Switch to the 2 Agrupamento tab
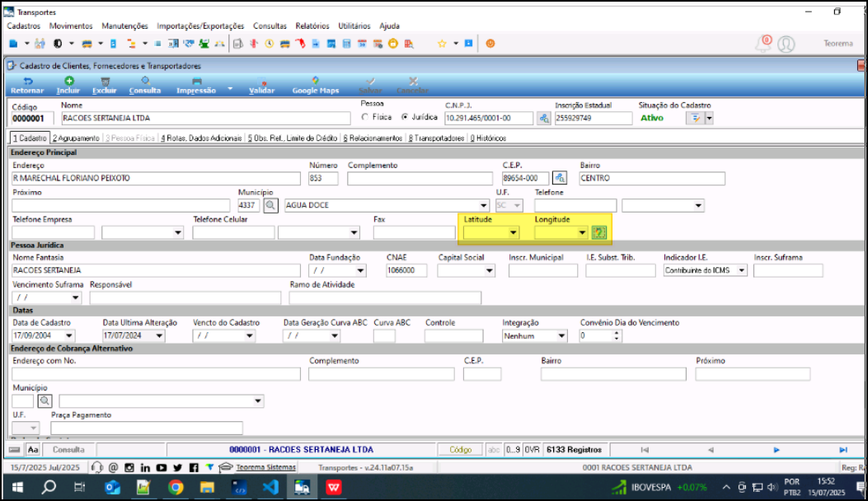The image size is (868, 501). (x=76, y=138)
